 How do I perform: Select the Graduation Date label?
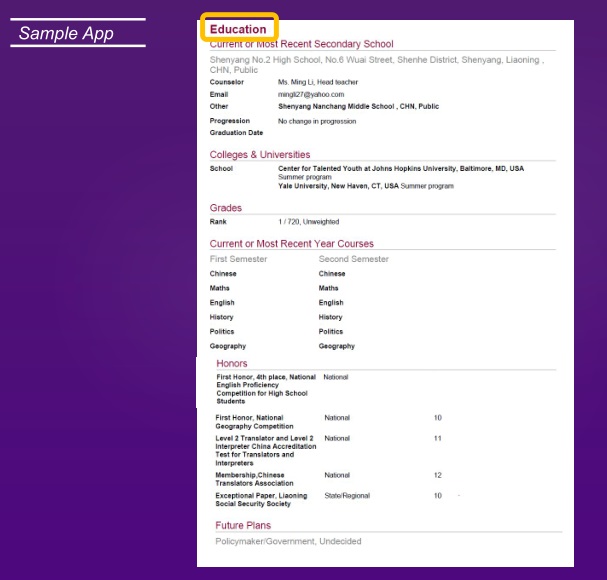click(x=236, y=133)
